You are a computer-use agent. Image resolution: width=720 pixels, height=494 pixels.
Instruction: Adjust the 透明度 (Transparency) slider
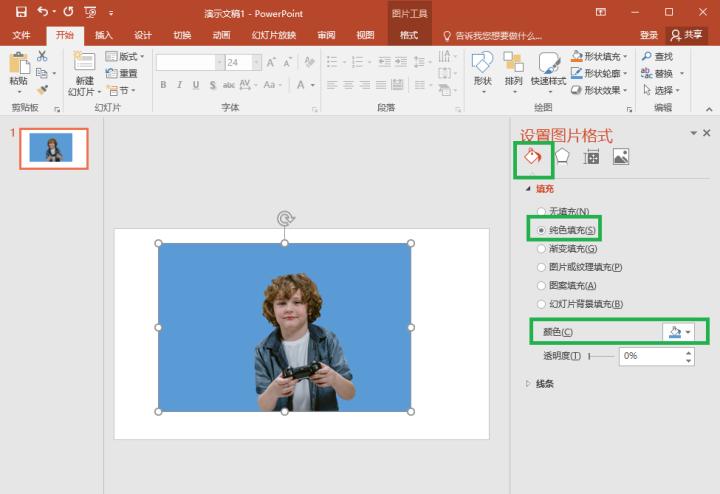[601, 356]
